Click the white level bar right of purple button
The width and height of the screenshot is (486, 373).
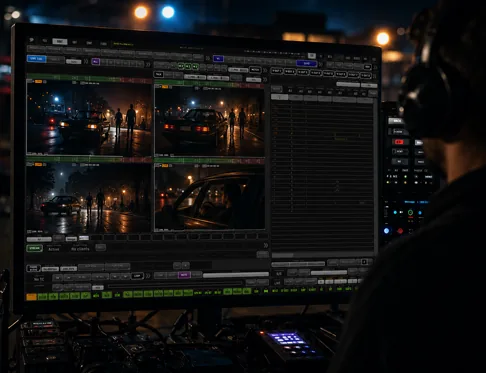point(236,275)
